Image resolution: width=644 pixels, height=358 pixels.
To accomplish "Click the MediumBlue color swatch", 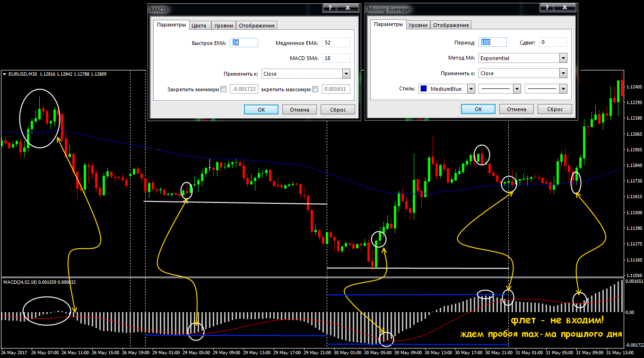I will click(424, 89).
